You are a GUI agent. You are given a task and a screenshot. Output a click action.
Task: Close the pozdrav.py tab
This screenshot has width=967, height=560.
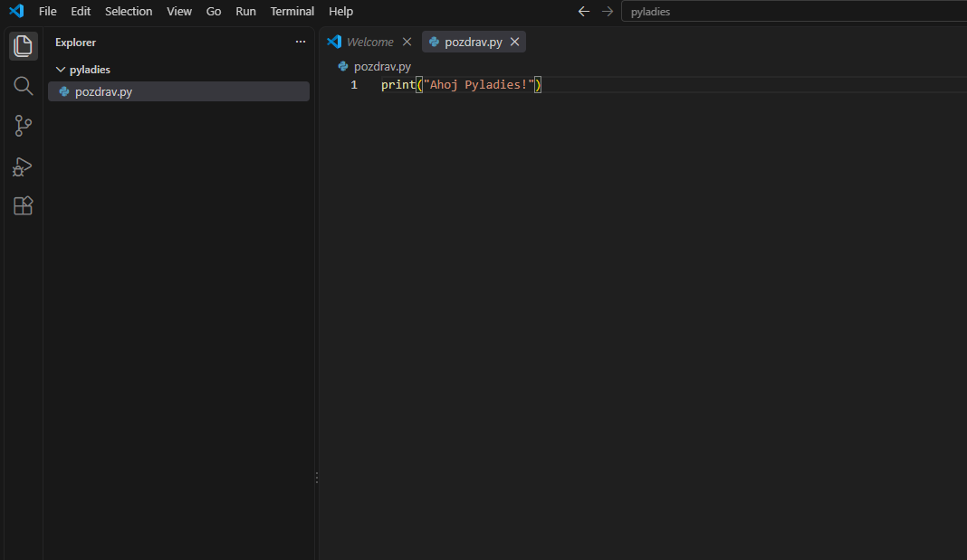coord(514,42)
